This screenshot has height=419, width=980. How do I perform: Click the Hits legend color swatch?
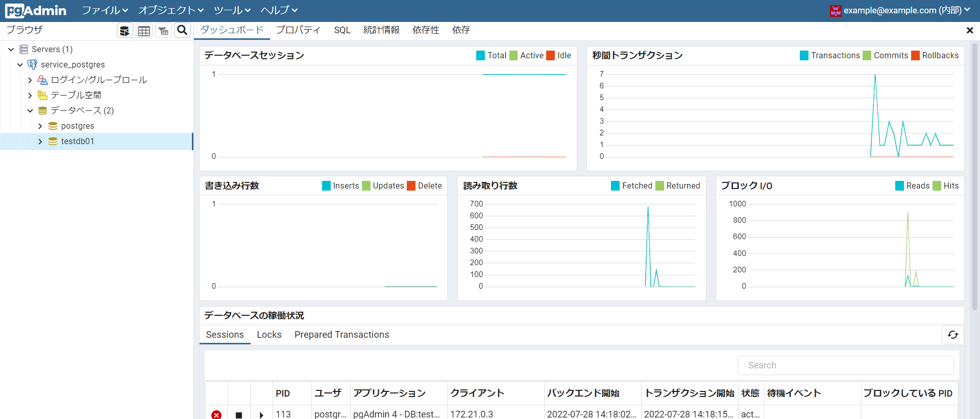(937, 185)
